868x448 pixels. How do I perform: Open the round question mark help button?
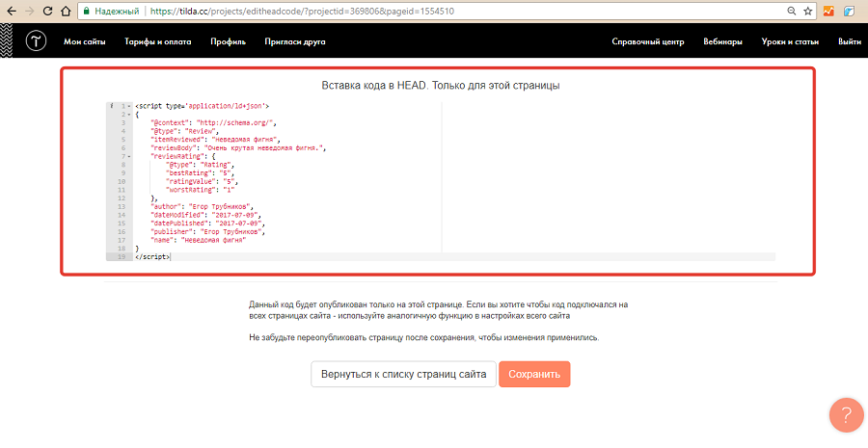tap(846, 415)
